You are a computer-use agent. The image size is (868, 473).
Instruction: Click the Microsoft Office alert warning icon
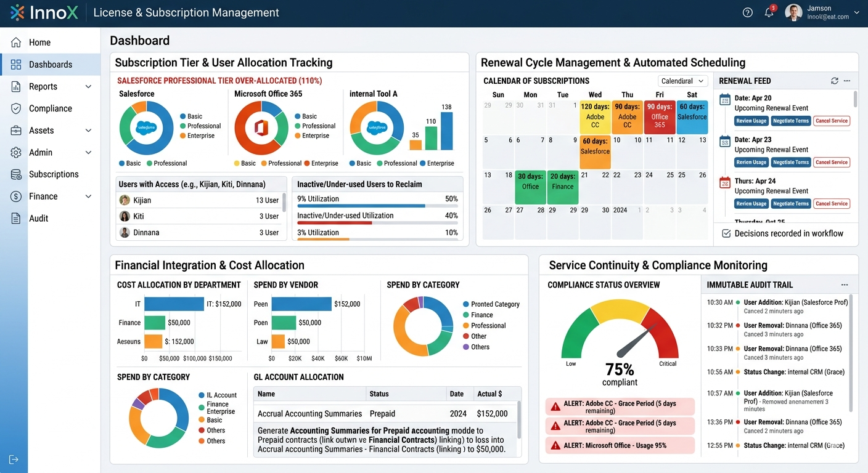click(x=555, y=445)
